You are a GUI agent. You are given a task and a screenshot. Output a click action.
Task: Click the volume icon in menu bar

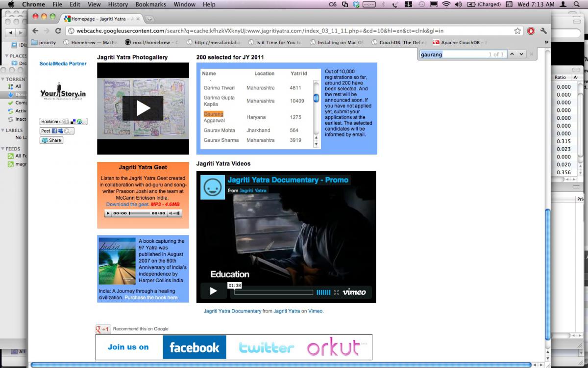(459, 4)
